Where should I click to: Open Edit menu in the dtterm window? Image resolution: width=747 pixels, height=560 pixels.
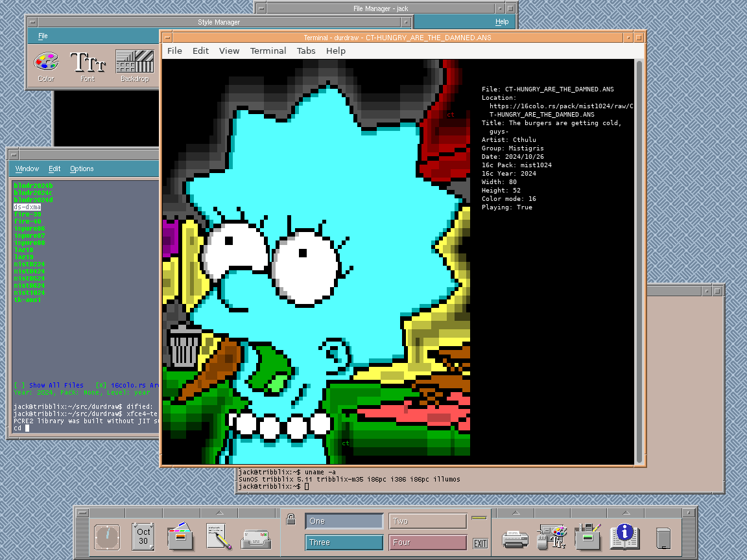click(54, 169)
